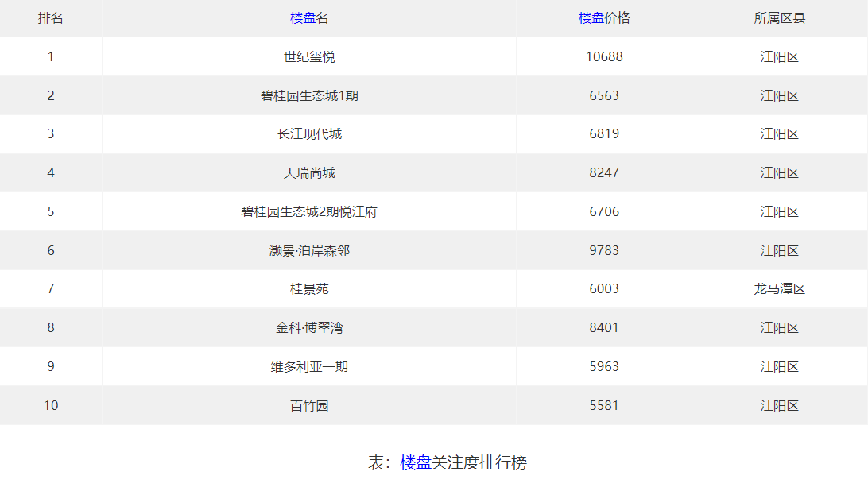Select 金科·博翠湾 property name
The image size is (868, 483).
click(309, 327)
